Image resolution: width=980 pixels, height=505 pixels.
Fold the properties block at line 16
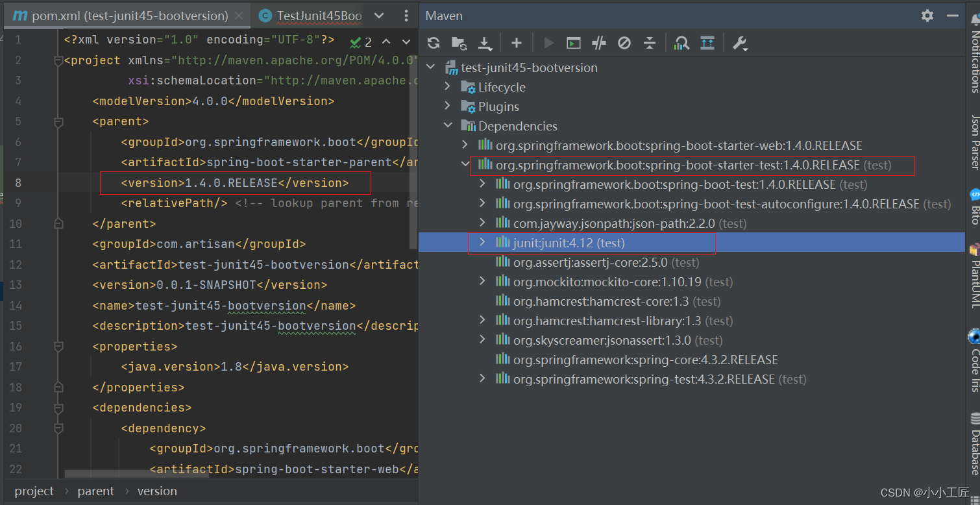[59, 347]
